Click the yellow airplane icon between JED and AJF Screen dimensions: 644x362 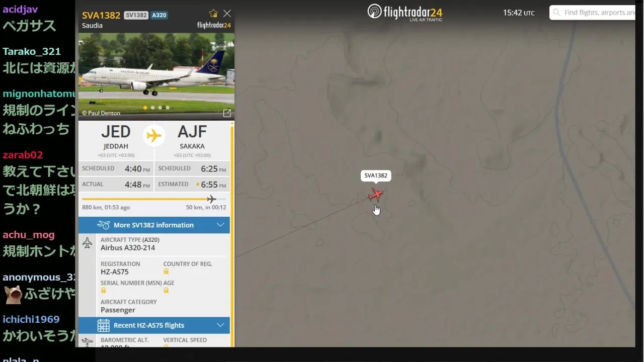(154, 136)
